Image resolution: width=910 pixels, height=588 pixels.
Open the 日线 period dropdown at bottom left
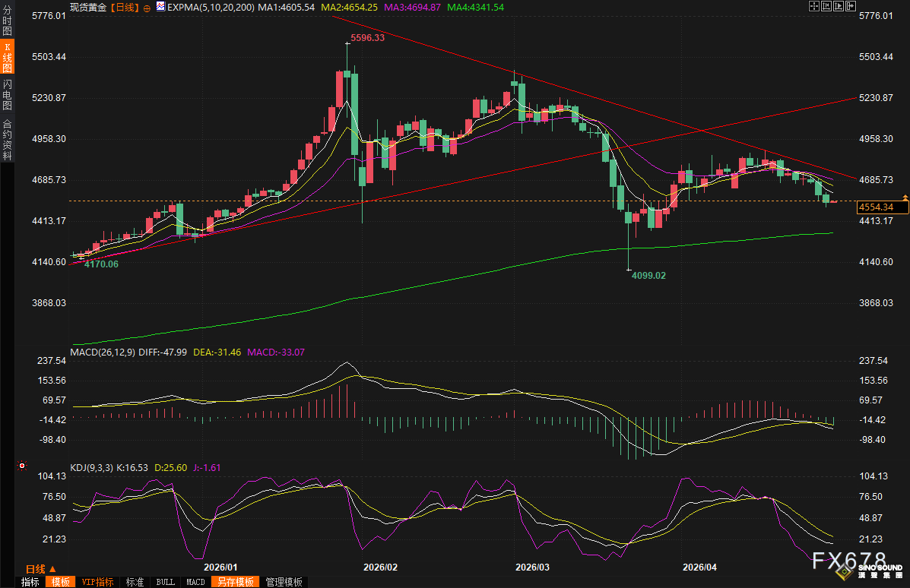click(41, 568)
